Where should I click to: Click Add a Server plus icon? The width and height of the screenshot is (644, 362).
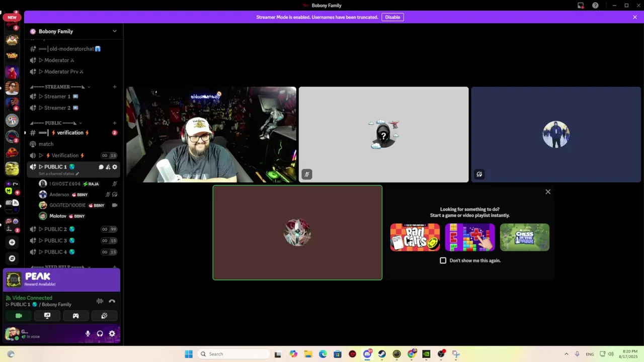pos(12,242)
